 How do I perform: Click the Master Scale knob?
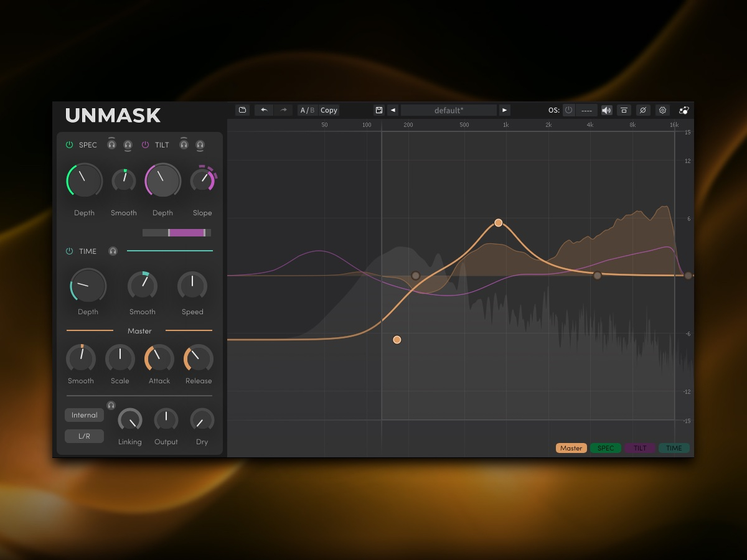pyautogui.click(x=120, y=359)
